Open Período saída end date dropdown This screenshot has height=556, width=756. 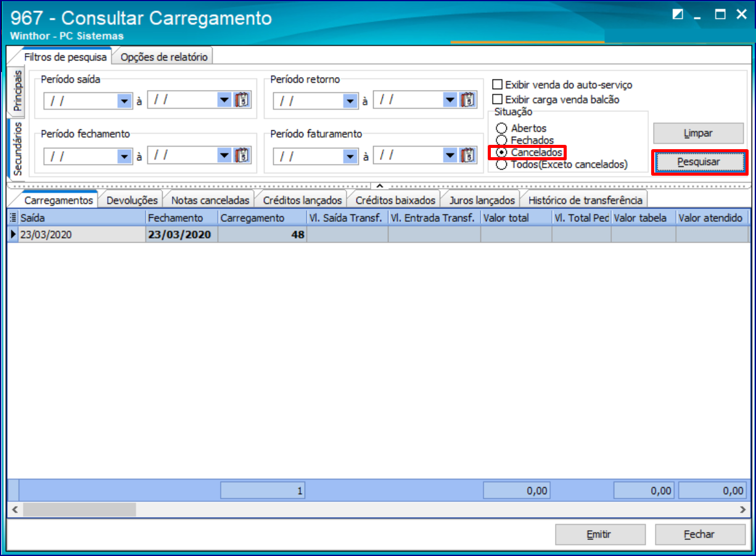click(x=224, y=100)
